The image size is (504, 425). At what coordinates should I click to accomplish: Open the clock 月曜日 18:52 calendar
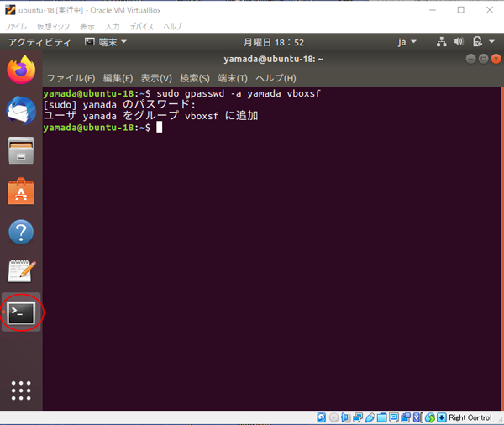(274, 42)
